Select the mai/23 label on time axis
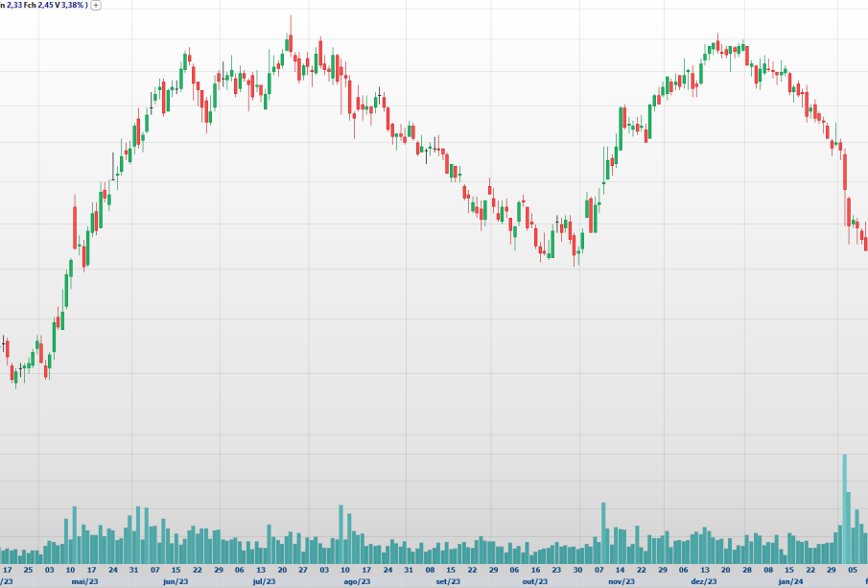 (84, 581)
